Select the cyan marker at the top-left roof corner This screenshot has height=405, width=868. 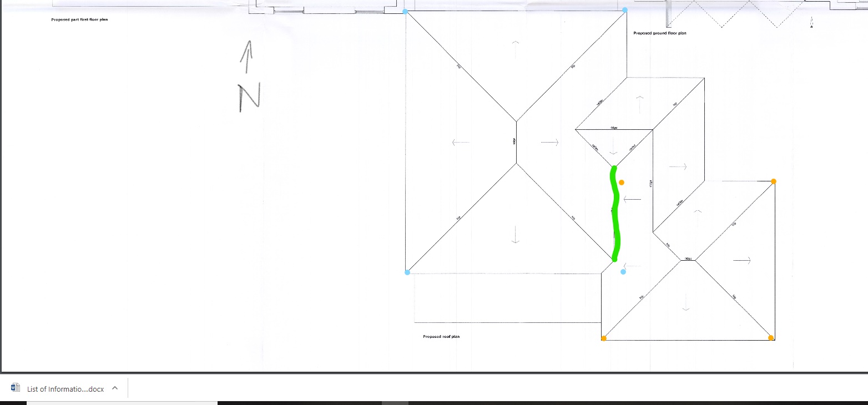coord(405,11)
